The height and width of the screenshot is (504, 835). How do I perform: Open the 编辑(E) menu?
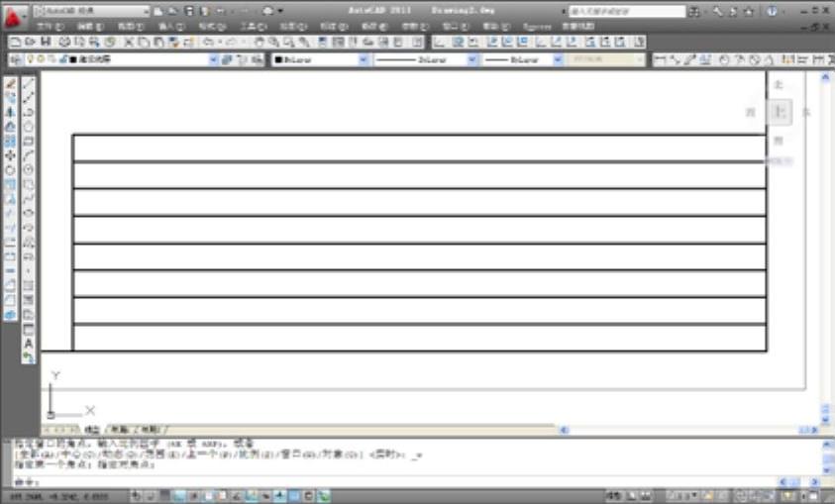pos(90,26)
